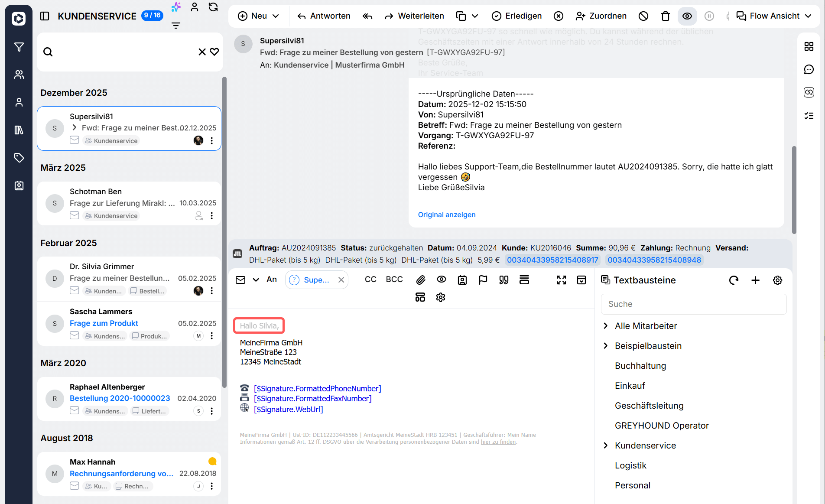Toggle the eye preview button in top toolbar

687,16
